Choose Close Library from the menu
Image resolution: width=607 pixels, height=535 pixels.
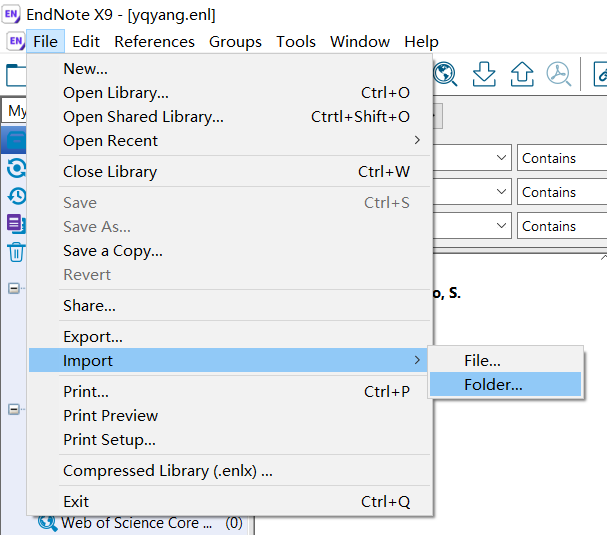(x=230, y=171)
